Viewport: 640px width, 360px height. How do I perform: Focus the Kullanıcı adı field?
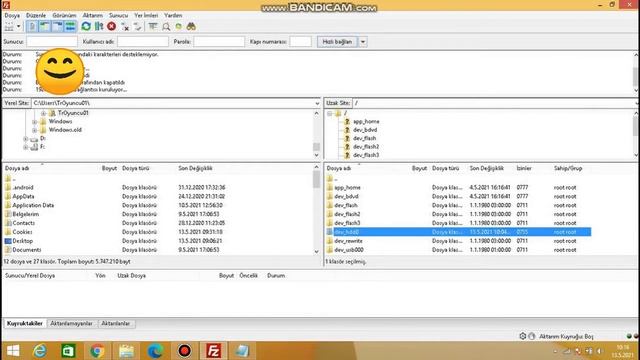pyautogui.click(x=143, y=42)
